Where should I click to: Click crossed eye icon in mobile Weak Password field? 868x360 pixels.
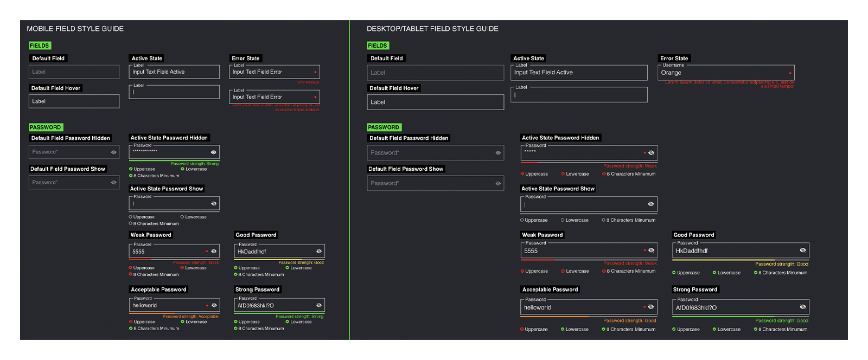[x=214, y=252]
